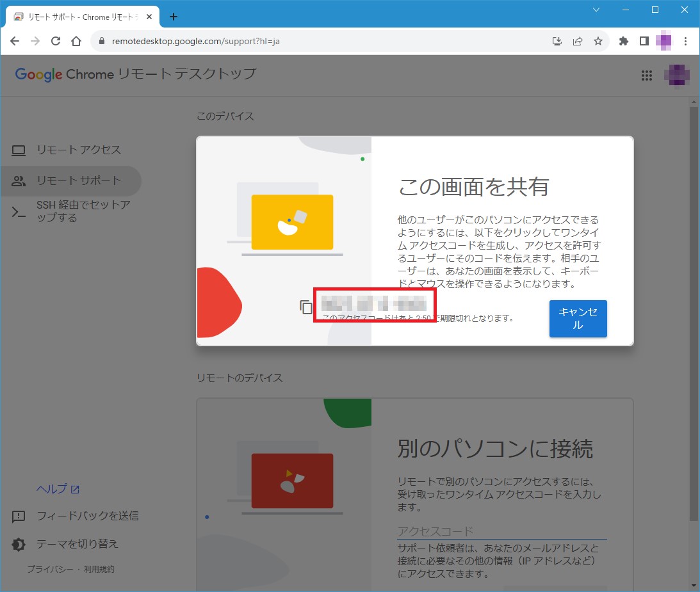Open the Google account avatar menu

click(x=677, y=76)
